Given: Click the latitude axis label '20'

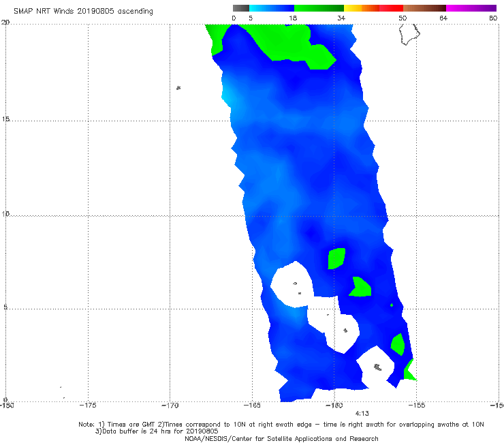Looking at the screenshot, I should pyautogui.click(x=5, y=22).
